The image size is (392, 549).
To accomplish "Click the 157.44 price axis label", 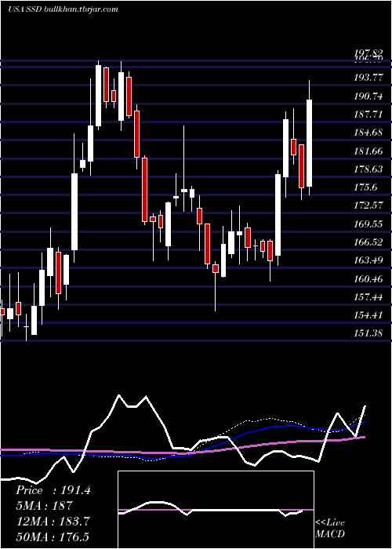I will (x=368, y=297).
